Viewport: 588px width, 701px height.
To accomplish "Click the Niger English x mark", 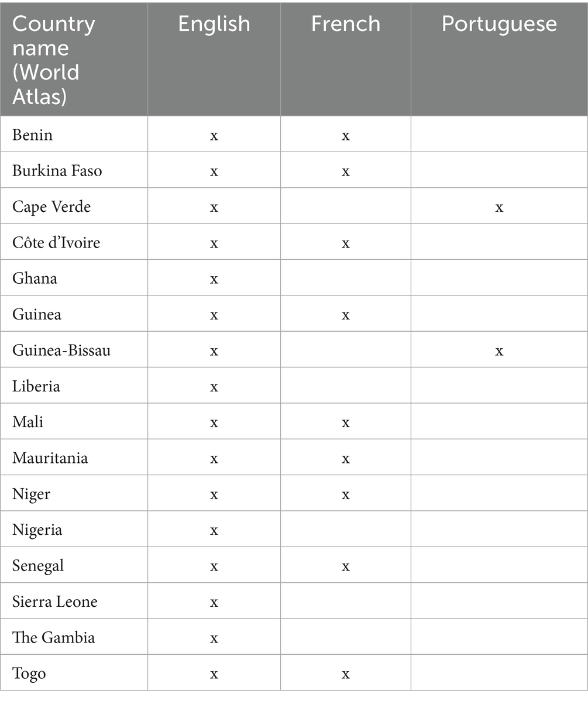I will click(214, 494).
